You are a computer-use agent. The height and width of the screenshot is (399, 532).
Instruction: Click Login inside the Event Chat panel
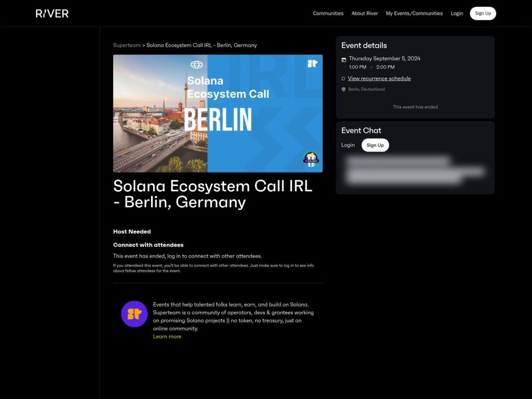pyautogui.click(x=348, y=145)
